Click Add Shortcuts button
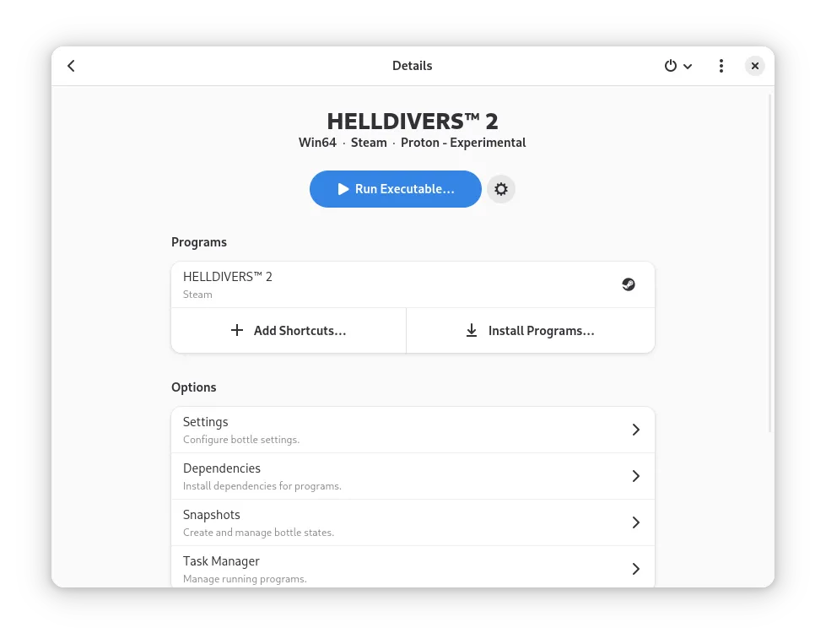The height and width of the screenshot is (644, 826). tap(289, 330)
